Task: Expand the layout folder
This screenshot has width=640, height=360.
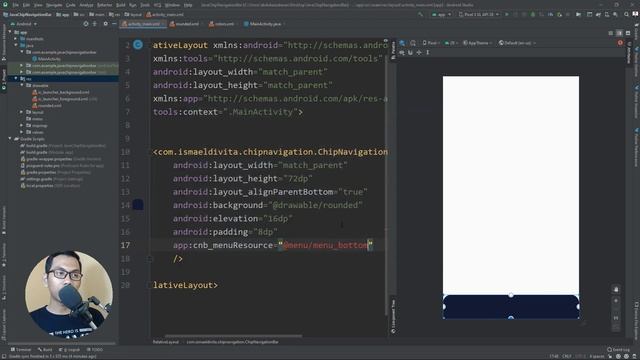Action: (22, 112)
